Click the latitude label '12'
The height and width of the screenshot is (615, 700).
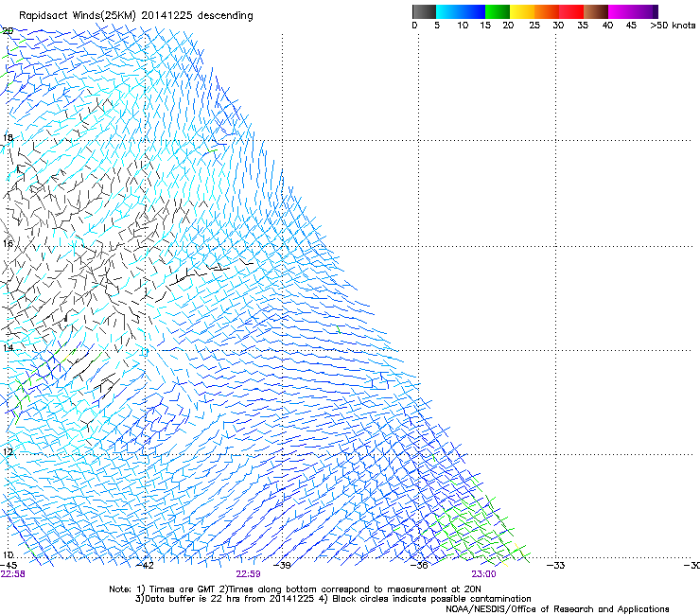(8, 451)
